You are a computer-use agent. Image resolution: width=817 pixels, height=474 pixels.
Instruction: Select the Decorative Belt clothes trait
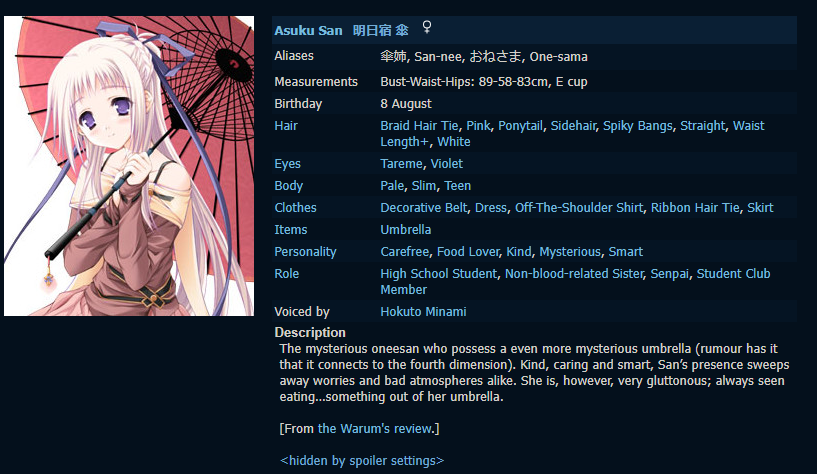pyautogui.click(x=424, y=207)
